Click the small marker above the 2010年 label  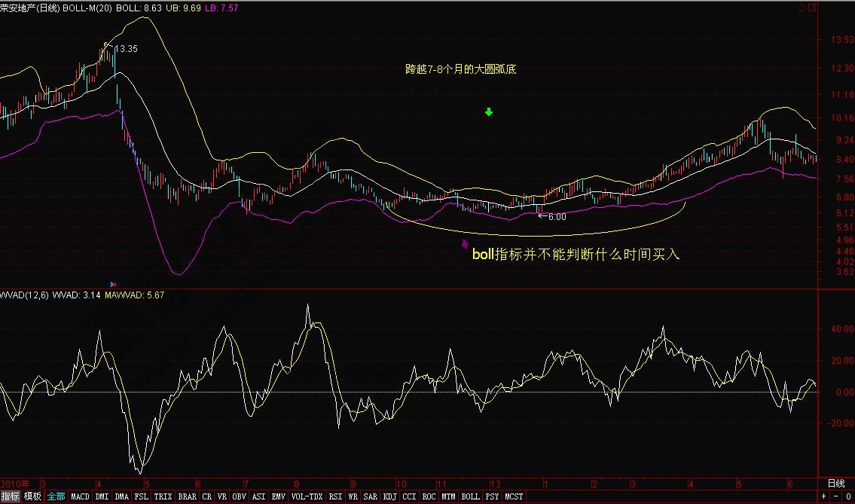click(113, 283)
